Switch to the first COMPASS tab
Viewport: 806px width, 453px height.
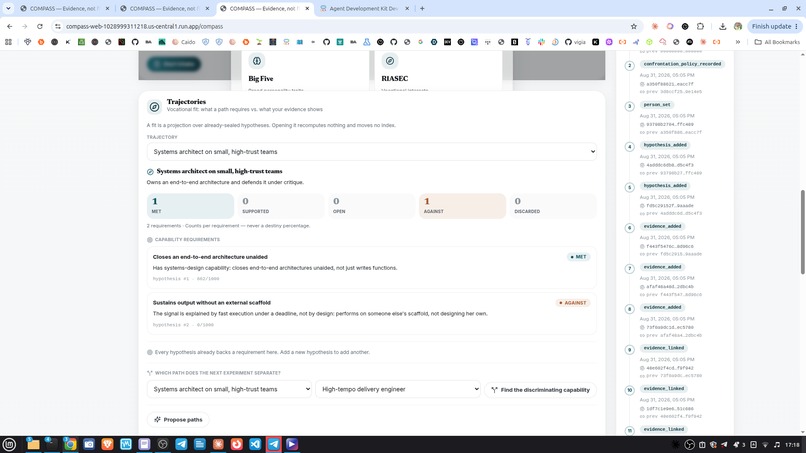[64, 9]
